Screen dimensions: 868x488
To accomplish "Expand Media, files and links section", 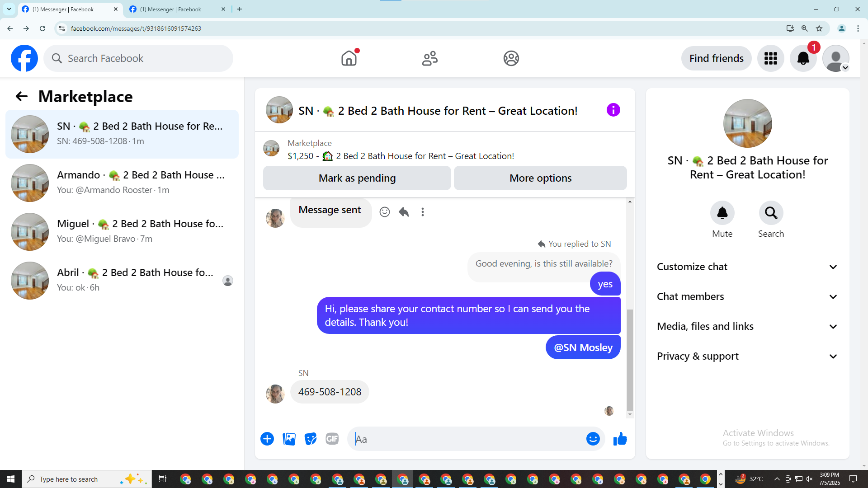I will point(747,326).
